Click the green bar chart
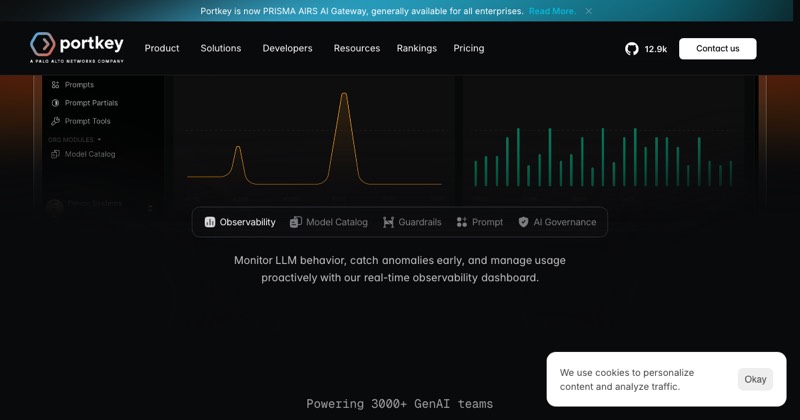This screenshot has width=800, height=420. pyautogui.click(x=603, y=157)
